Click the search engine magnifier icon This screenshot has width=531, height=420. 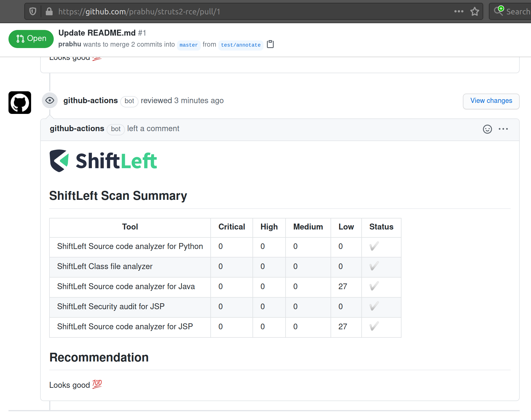(499, 11)
